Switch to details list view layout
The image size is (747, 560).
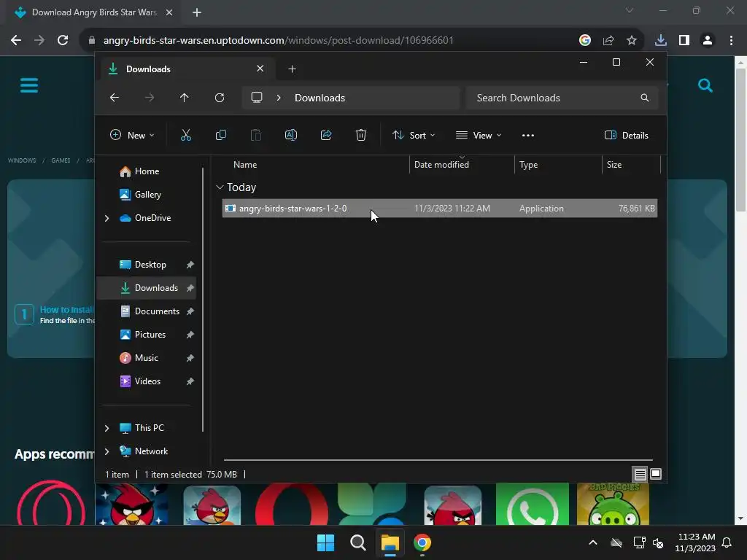(640, 474)
